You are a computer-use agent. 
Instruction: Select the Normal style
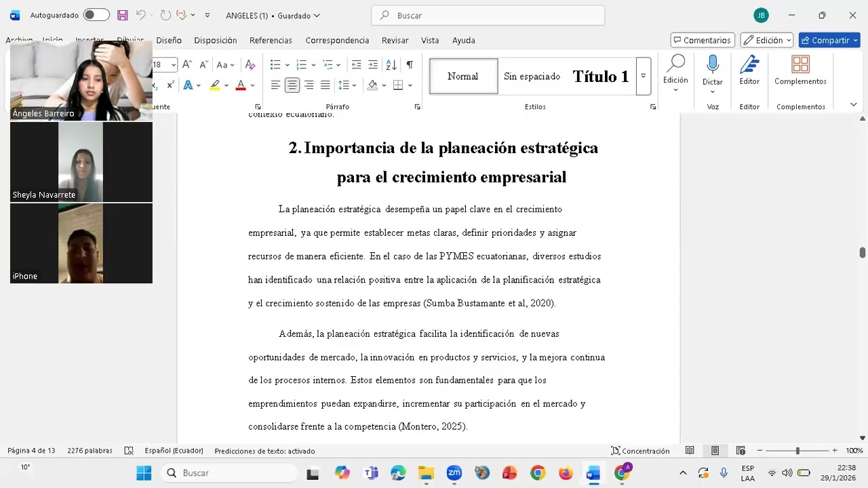tap(463, 76)
